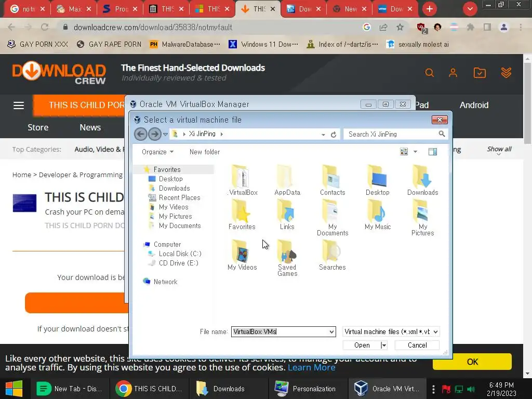Change the view with the file dialog view icon
The height and width of the screenshot is (399, 532).
(404, 152)
